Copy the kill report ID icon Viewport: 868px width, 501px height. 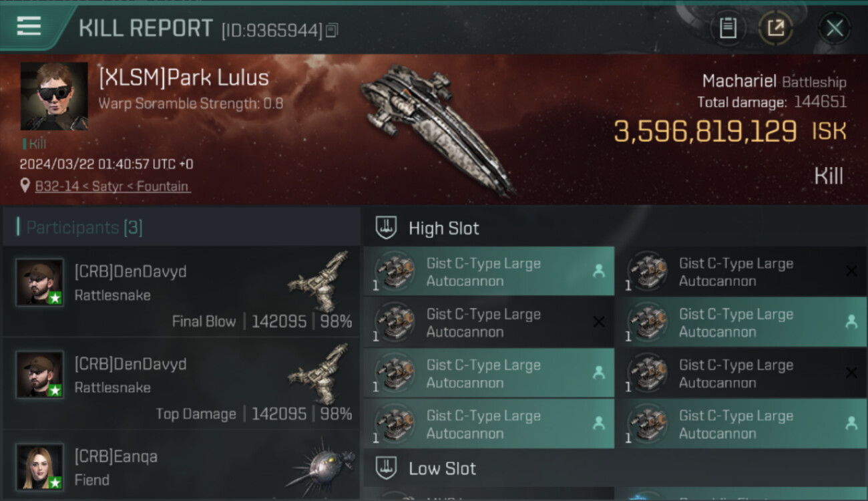333,30
